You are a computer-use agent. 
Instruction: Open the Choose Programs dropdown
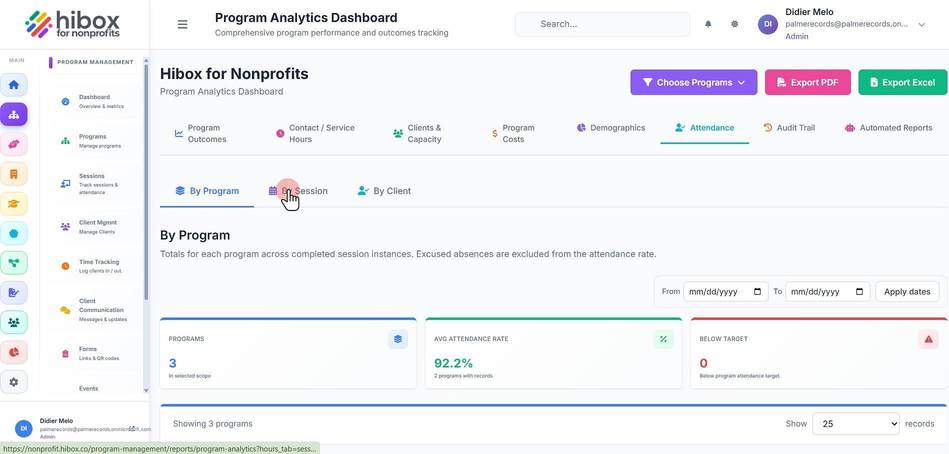(694, 82)
